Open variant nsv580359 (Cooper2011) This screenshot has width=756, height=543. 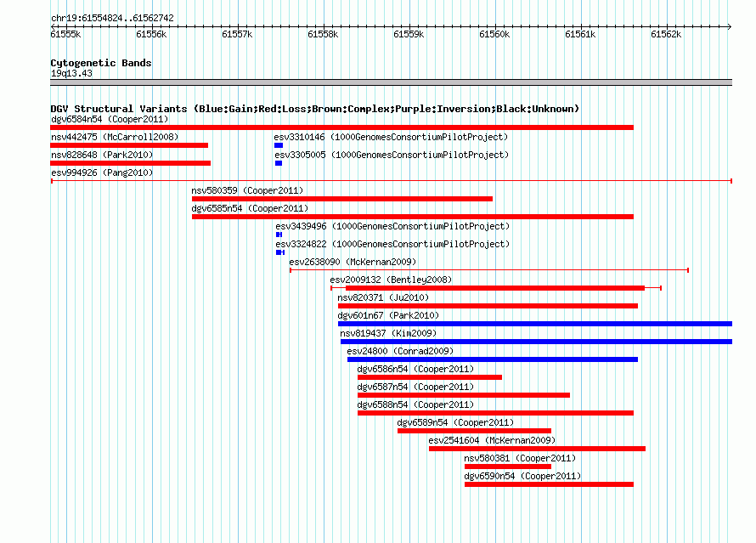(x=247, y=190)
